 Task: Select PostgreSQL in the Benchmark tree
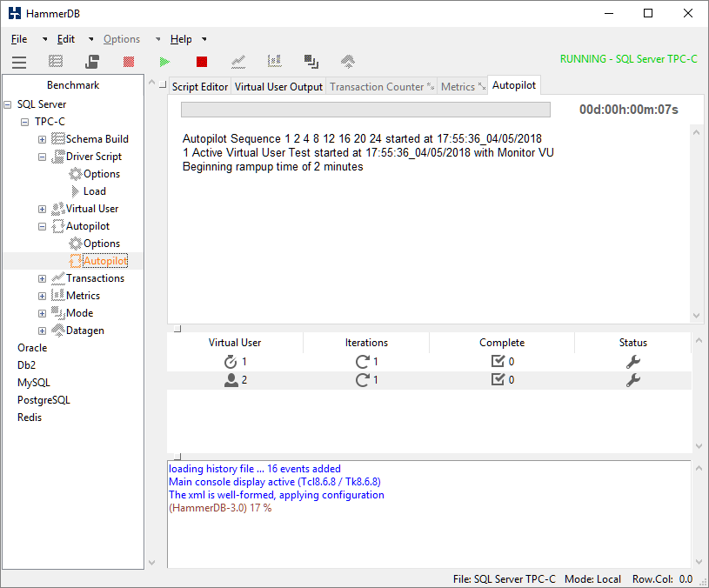(x=43, y=400)
